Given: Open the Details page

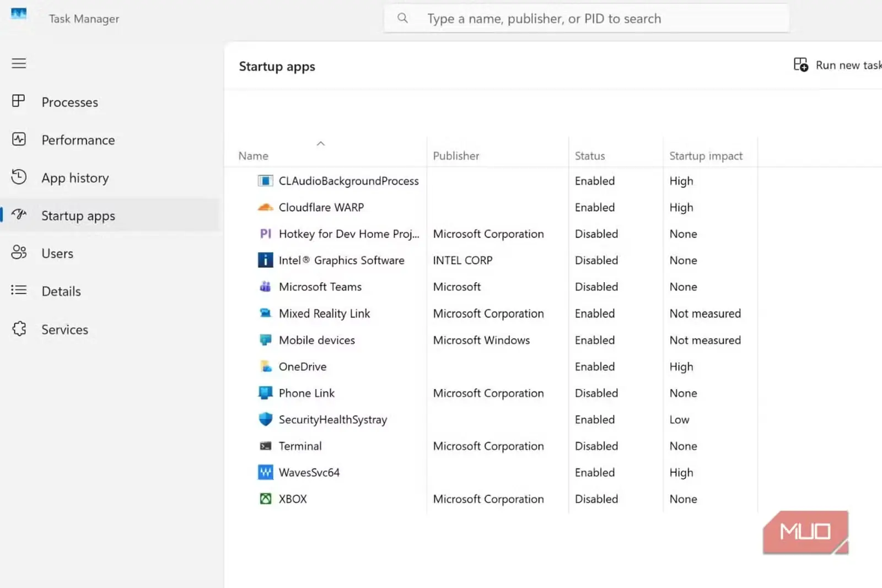Looking at the screenshot, I should pyautogui.click(x=61, y=291).
